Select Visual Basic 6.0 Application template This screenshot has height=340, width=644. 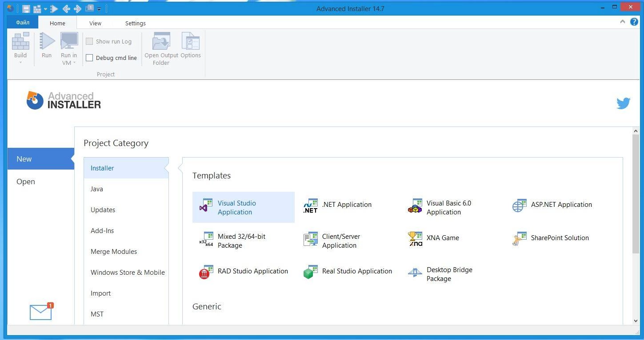click(x=440, y=207)
